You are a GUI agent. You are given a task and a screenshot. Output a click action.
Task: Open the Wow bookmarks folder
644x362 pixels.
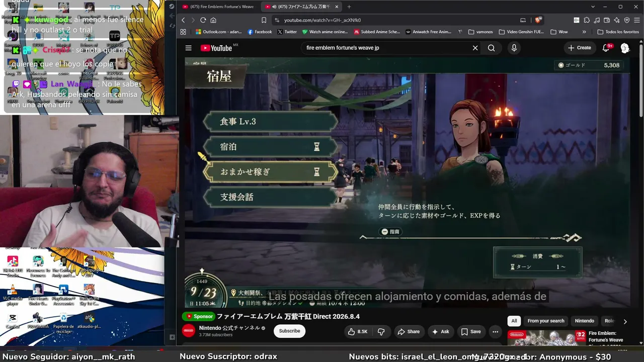[559, 32]
